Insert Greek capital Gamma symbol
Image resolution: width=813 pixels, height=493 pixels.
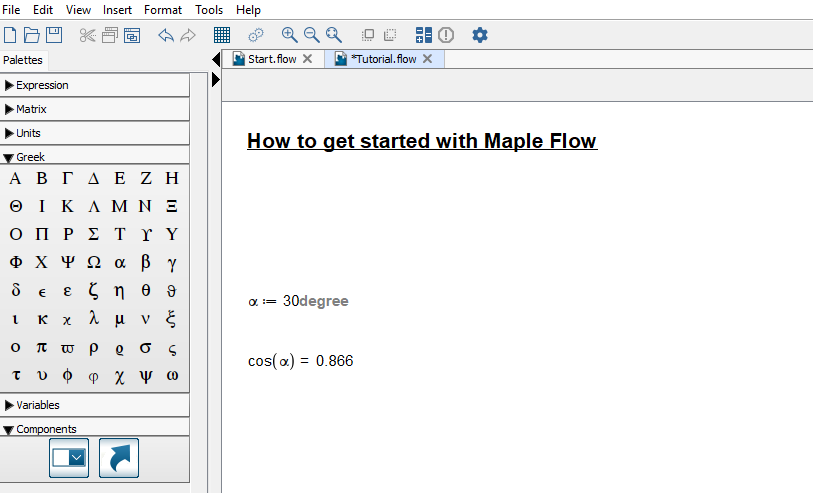pyautogui.click(x=67, y=179)
